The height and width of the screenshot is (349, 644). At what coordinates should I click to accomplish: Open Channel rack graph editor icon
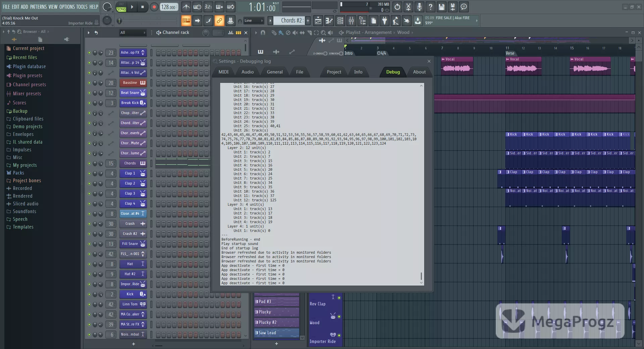click(x=231, y=33)
